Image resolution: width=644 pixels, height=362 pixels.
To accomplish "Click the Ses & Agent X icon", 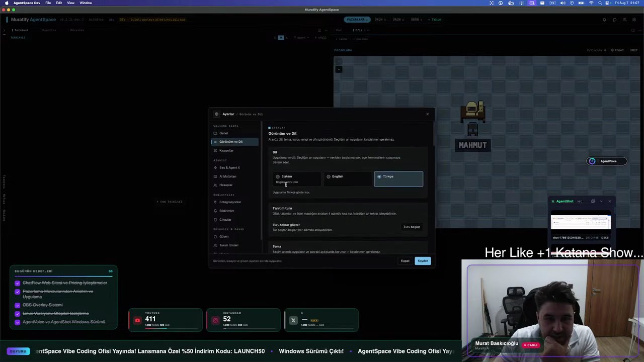I will click(x=215, y=167).
